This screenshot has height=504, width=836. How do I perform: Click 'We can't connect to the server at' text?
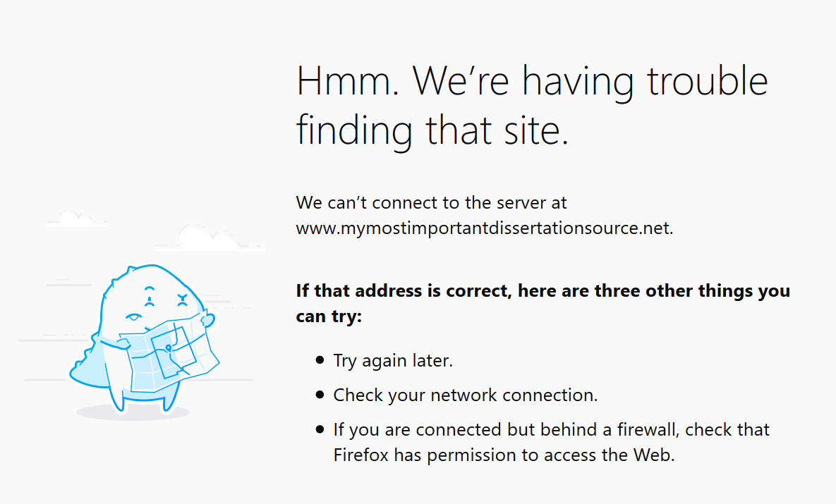(431, 202)
